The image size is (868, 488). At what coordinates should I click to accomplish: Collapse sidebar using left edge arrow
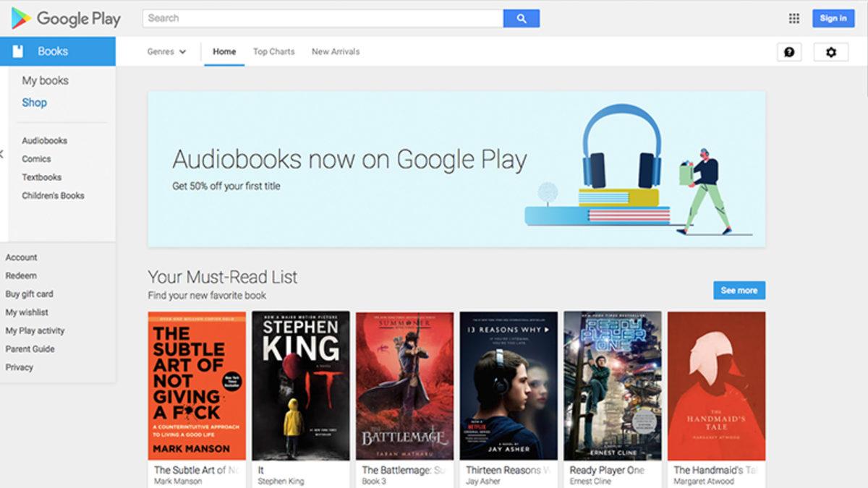pyautogui.click(x=2, y=153)
